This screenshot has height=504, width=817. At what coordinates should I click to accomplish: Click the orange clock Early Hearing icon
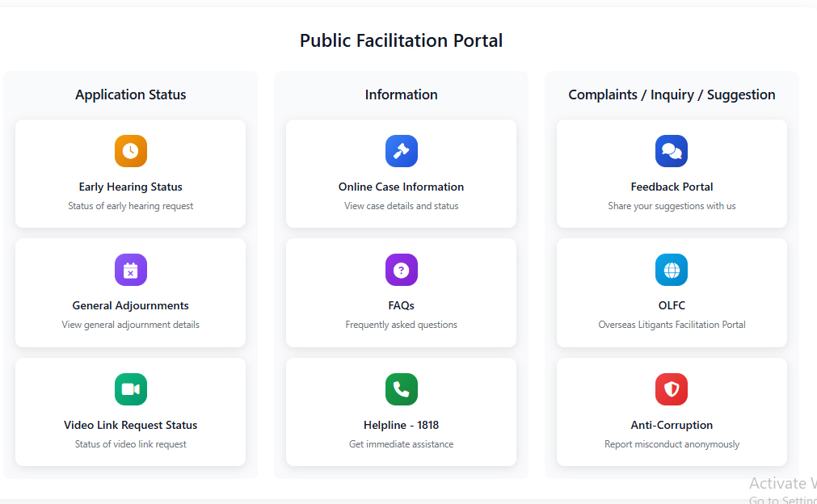tap(131, 151)
